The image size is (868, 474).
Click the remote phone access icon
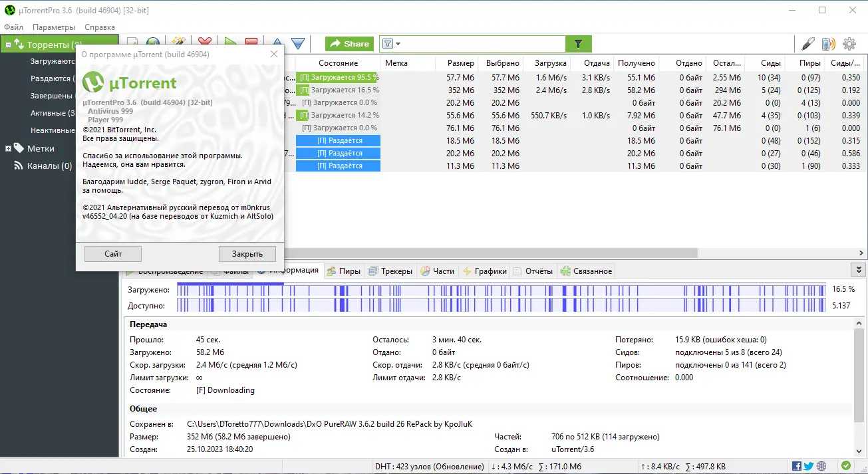click(x=828, y=44)
